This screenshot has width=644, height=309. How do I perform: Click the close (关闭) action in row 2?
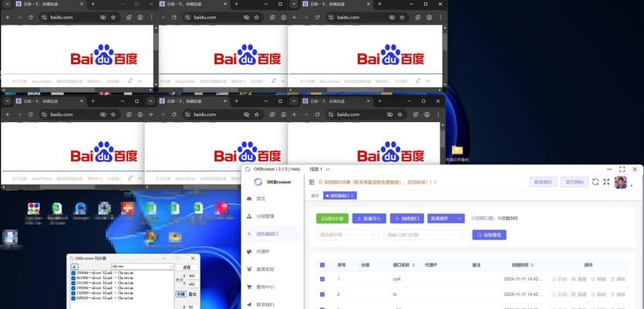click(x=579, y=294)
